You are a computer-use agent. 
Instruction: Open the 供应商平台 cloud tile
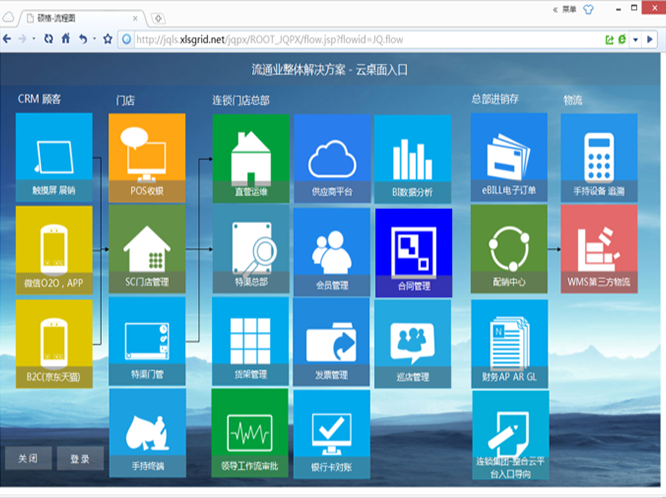(332, 158)
